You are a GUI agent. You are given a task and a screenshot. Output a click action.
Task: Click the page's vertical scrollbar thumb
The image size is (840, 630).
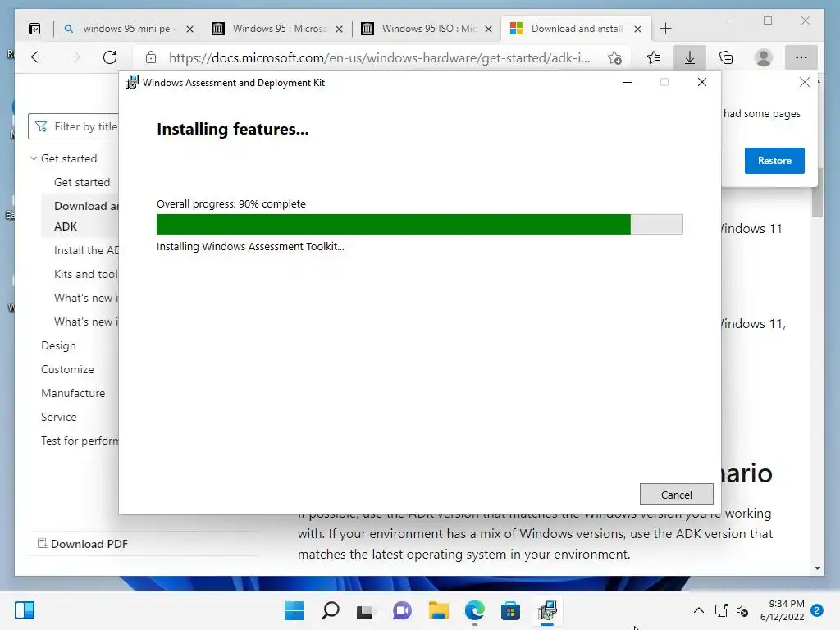[817, 193]
